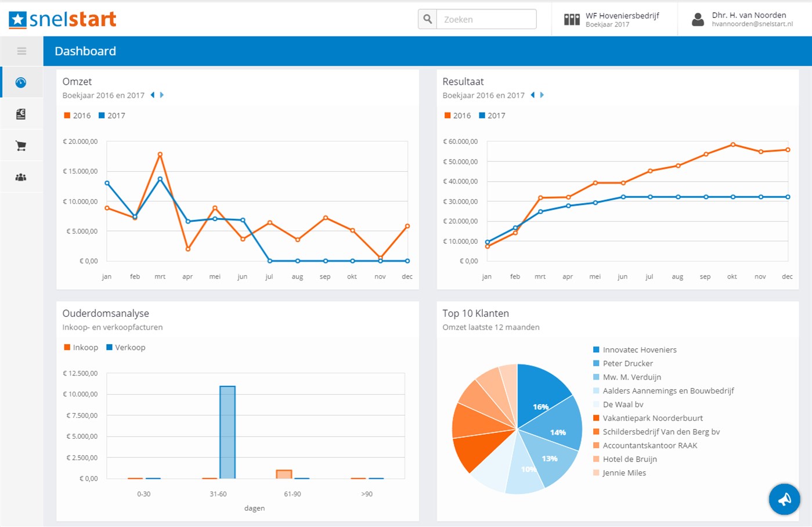Open the hamburger menu in sidebar

point(21,51)
